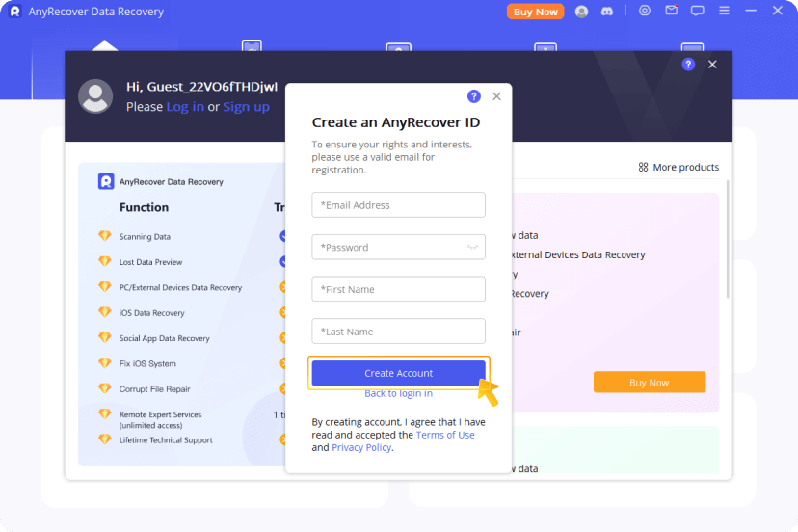The height and width of the screenshot is (532, 798).
Task: Click Back to login in link
Action: point(398,393)
